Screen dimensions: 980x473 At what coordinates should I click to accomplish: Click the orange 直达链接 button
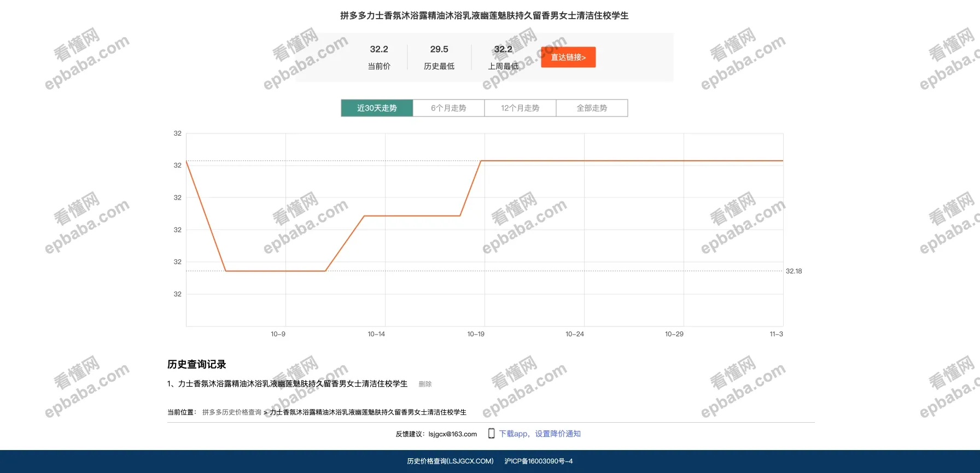(568, 57)
